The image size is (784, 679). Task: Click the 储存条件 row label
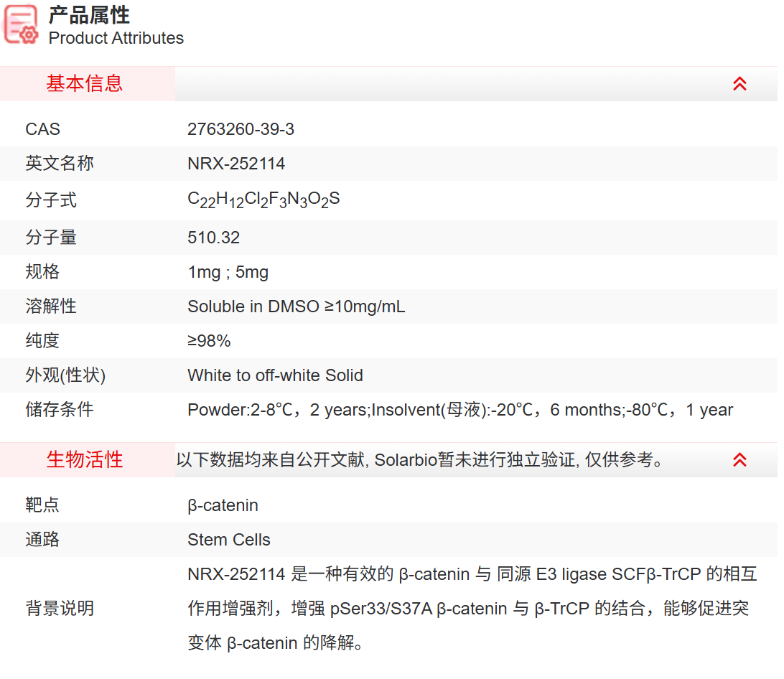pos(60,410)
